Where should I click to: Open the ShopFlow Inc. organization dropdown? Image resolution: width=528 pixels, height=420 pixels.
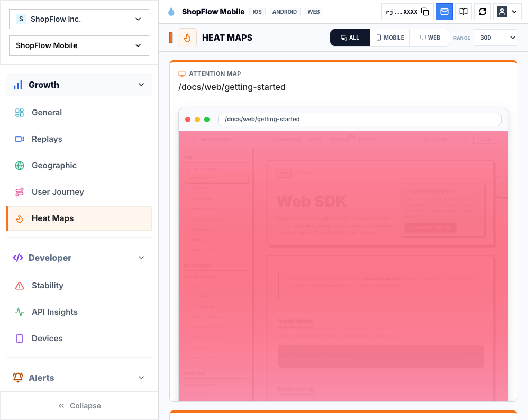click(x=79, y=19)
